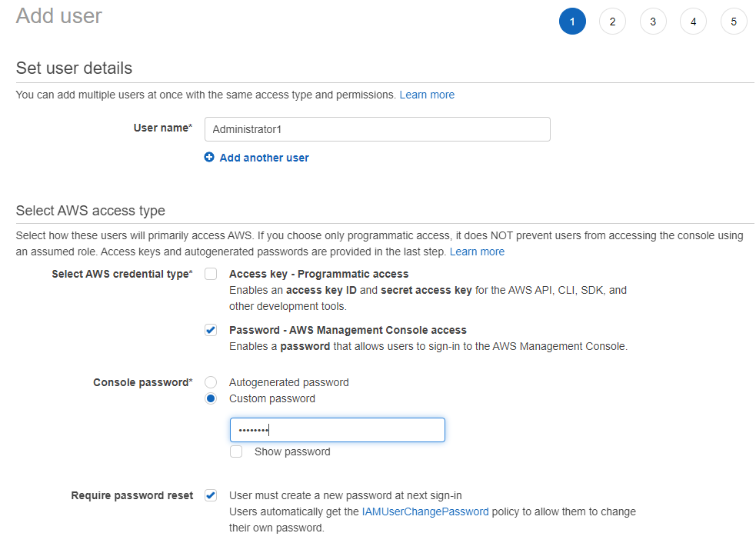Click the Password - AWS Management Console access label
Viewport: 756px width, 553px height.
(x=348, y=330)
